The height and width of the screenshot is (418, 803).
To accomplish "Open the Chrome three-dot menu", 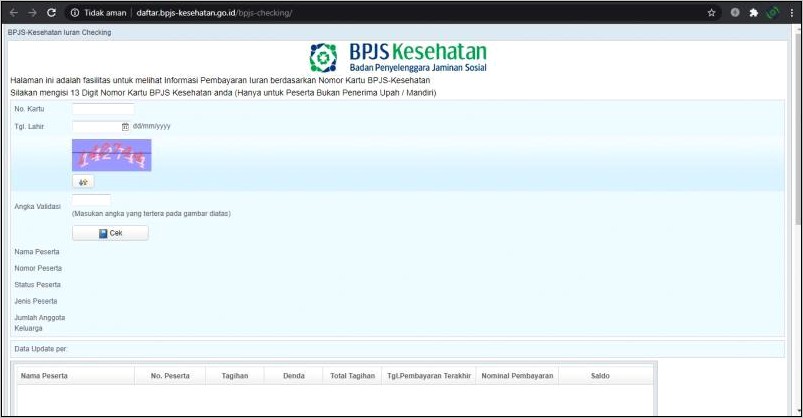I will click(792, 13).
